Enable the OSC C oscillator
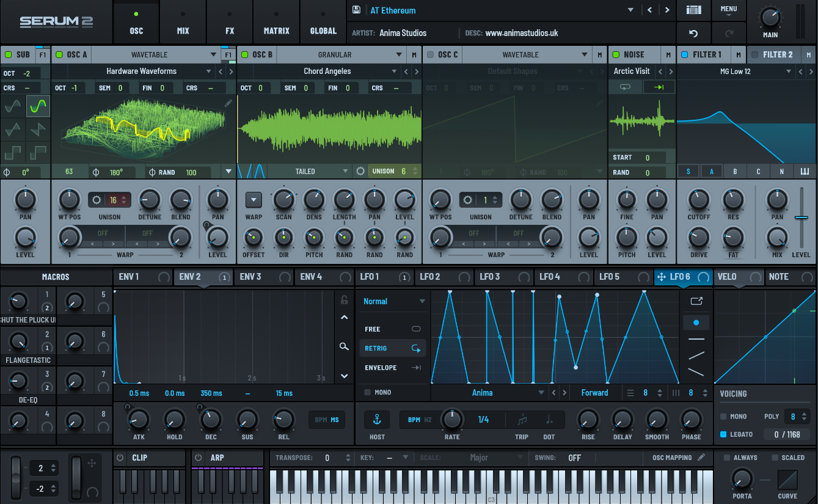The width and height of the screenshot is (818, 504). coord(430,54)
